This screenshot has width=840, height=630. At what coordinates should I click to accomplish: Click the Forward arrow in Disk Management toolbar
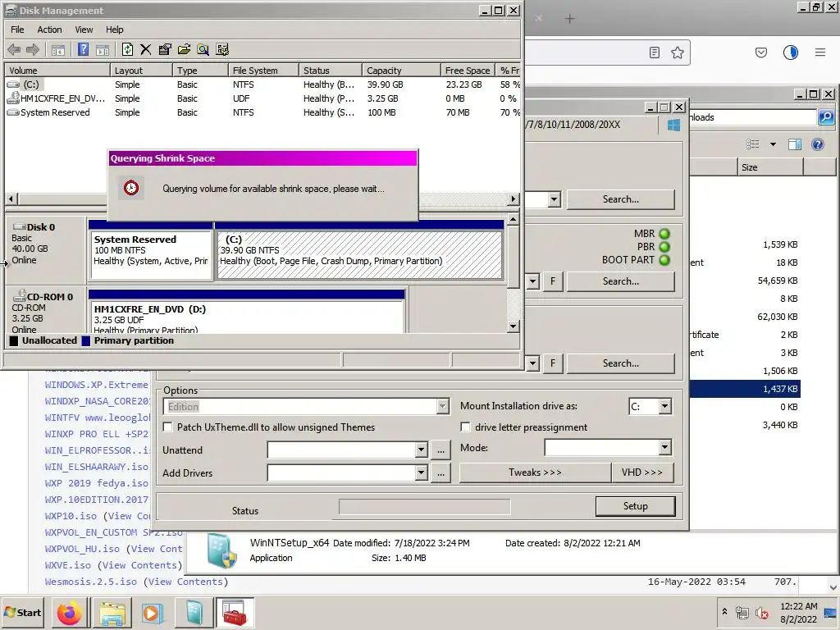point(33,50)
